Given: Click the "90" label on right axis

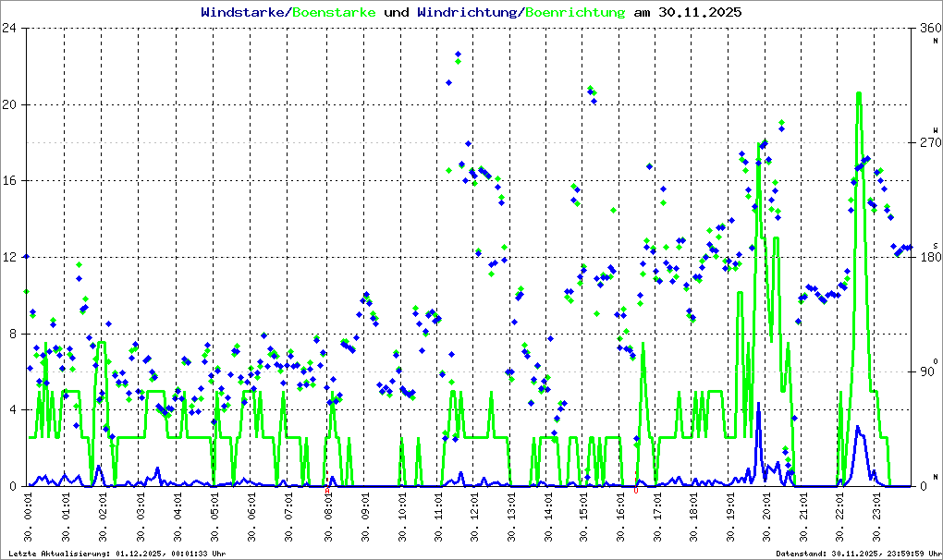Looking at the screenshot, I should [926, 372].
